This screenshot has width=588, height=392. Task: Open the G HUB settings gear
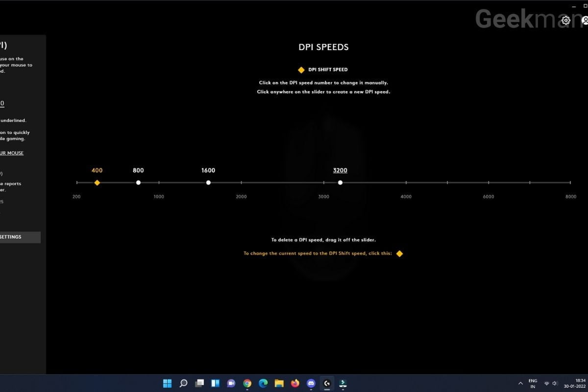(x=566, y=21)
